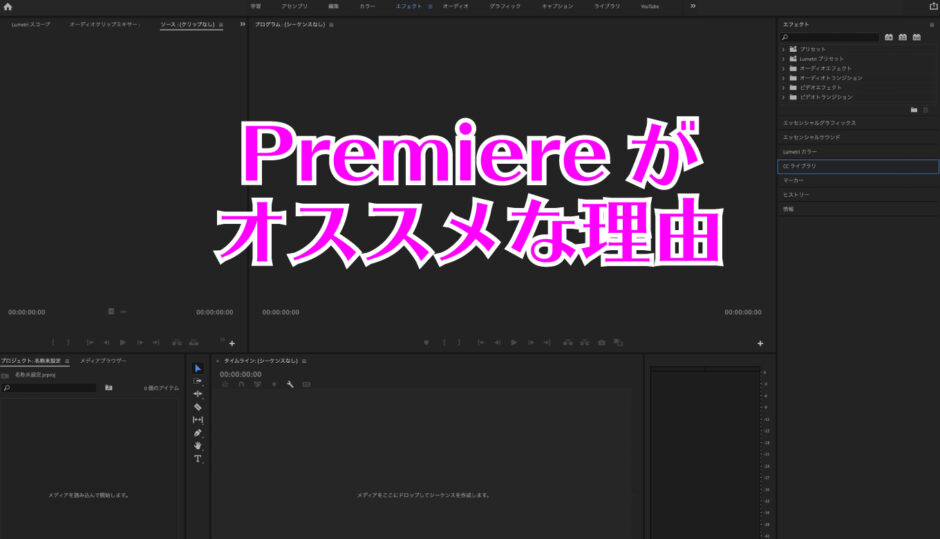
Task: Play Source monitor playback
Action: [x=123, y=342]
